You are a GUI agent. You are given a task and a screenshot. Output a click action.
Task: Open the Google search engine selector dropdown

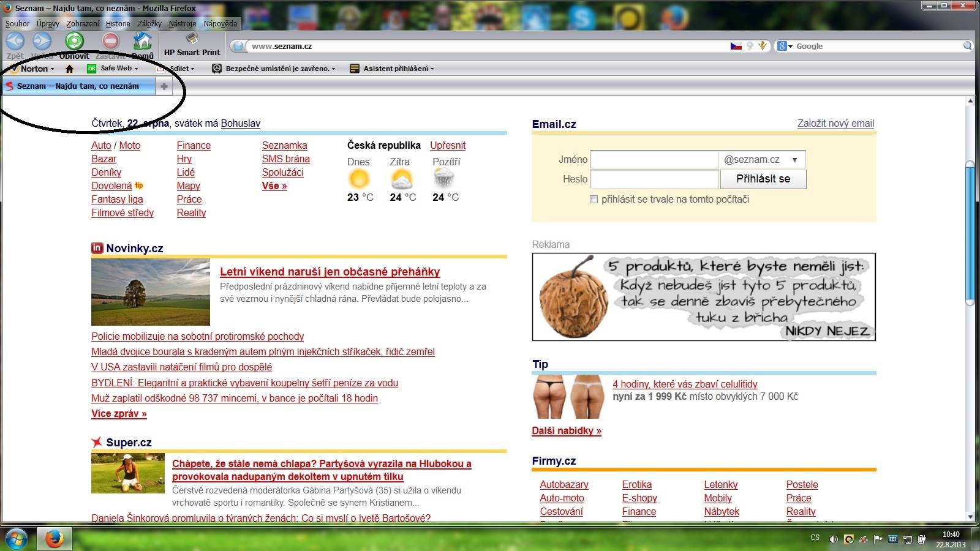click(x=785, y=46)
